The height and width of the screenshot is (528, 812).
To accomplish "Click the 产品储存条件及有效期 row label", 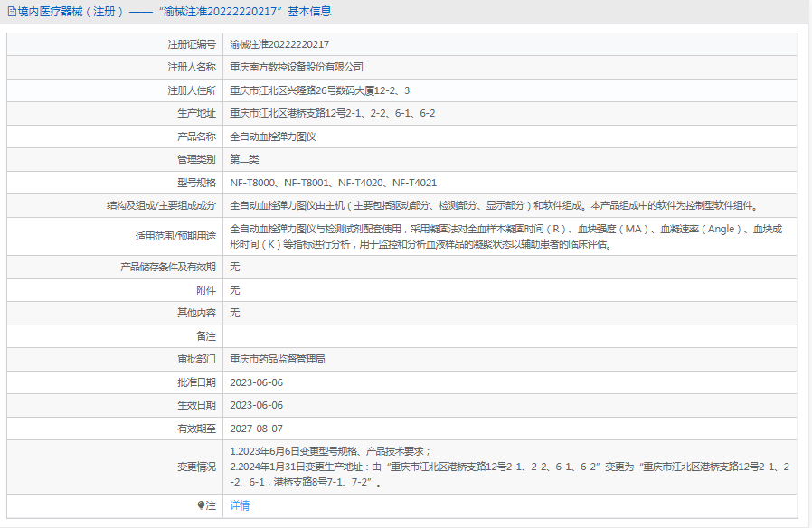I will (168, 267).
